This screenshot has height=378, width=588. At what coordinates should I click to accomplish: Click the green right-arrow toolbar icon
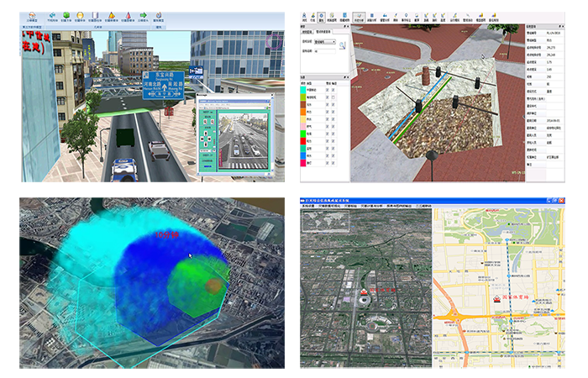point(143,14)
